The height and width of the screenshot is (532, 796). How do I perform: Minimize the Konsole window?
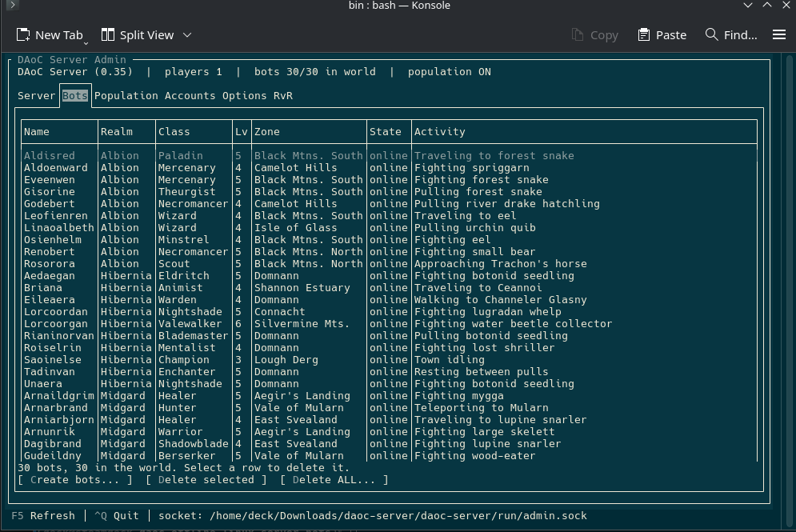tap(748, 5)
